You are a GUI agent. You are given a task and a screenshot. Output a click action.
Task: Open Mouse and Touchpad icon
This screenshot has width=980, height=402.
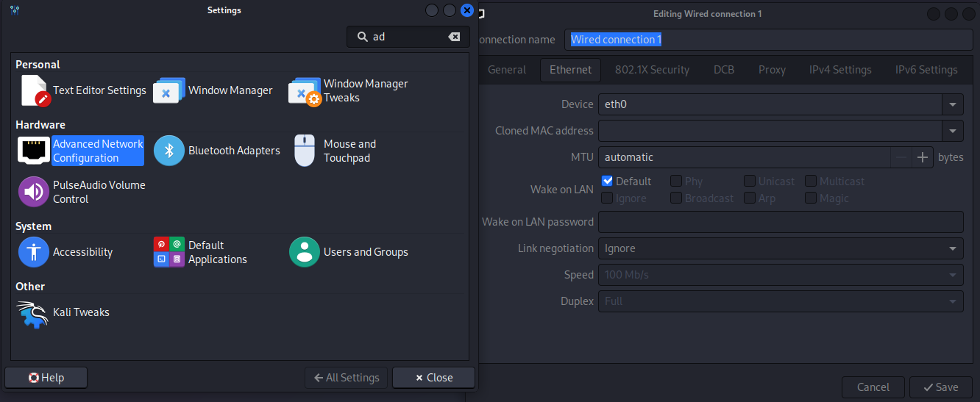click(305, 151)
